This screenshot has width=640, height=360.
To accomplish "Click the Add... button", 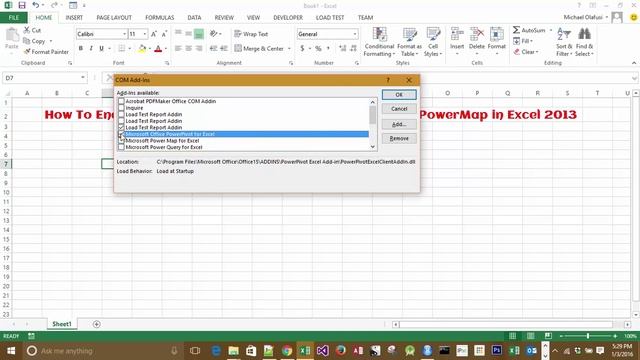I will coord(399,124).
